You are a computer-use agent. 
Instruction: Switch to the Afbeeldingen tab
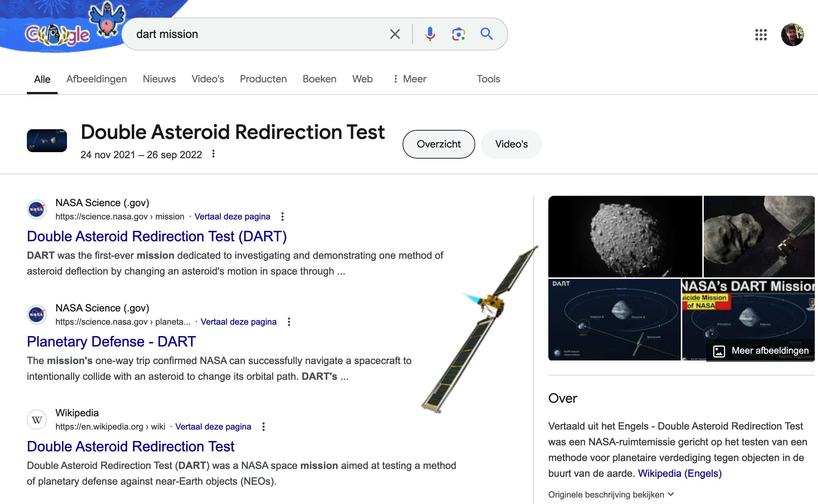[96, 79]
